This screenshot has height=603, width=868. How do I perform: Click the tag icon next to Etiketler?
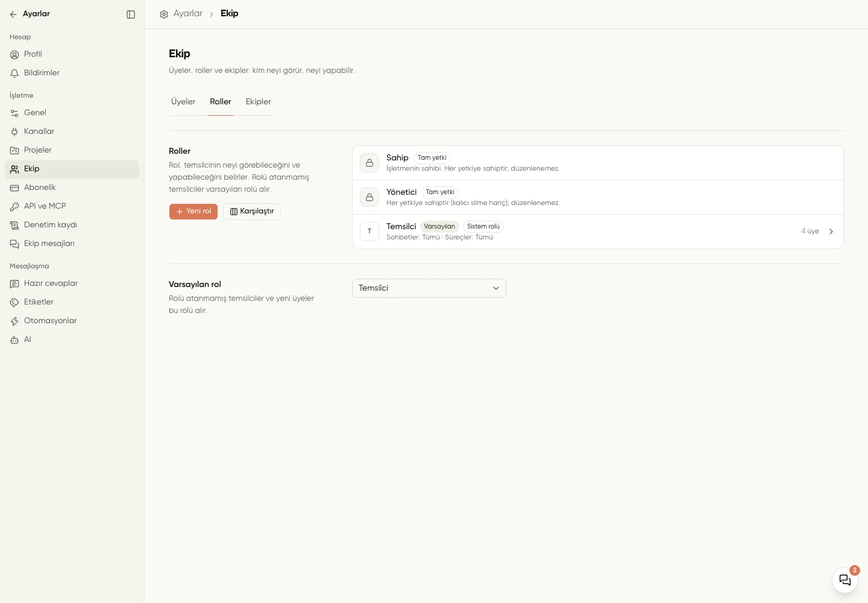[x=14, y=303]
